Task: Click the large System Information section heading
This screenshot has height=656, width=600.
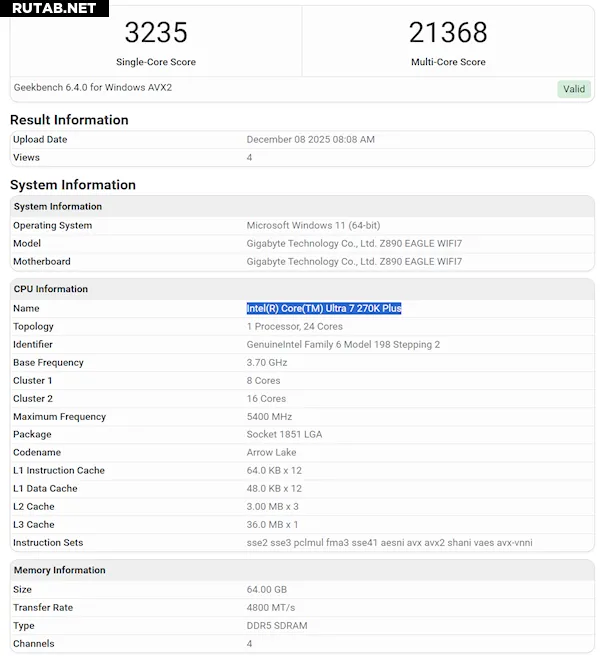Action: 73,185
